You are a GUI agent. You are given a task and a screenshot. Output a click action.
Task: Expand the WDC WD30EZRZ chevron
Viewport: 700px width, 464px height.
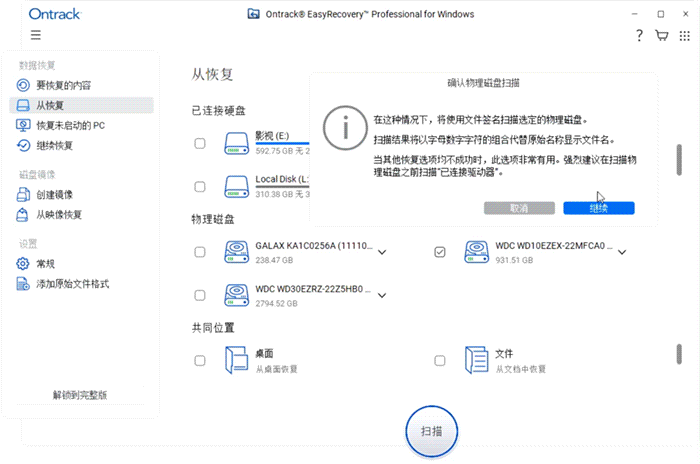click(x=382, y=296)
